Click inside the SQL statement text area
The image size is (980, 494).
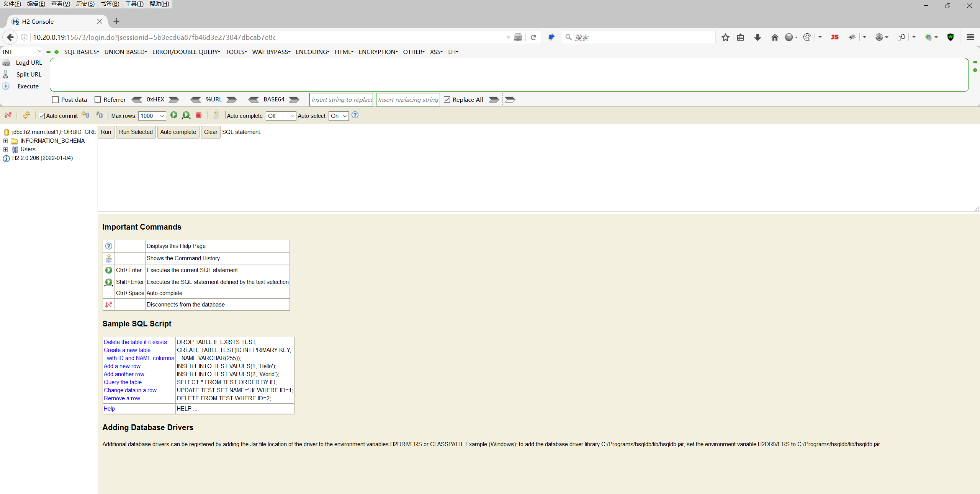tap(536, 175)
